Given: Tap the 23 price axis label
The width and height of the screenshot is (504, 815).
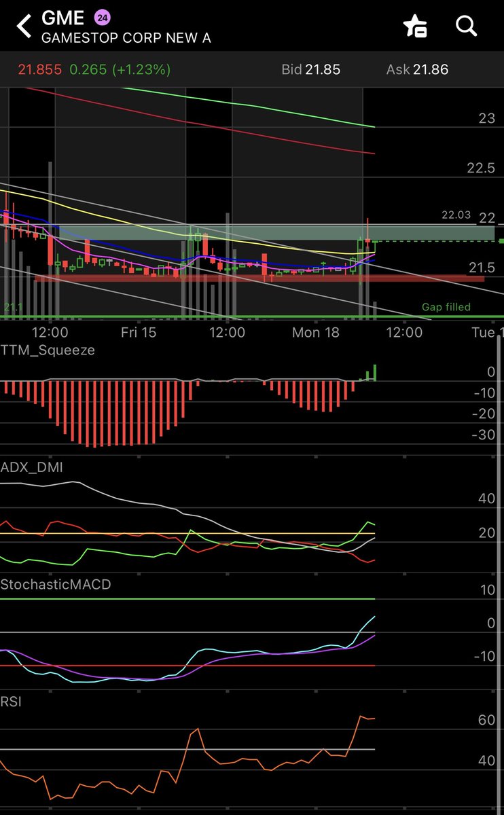Looking at the screenshot, I should pyautogui.click(x=487, y=118).
